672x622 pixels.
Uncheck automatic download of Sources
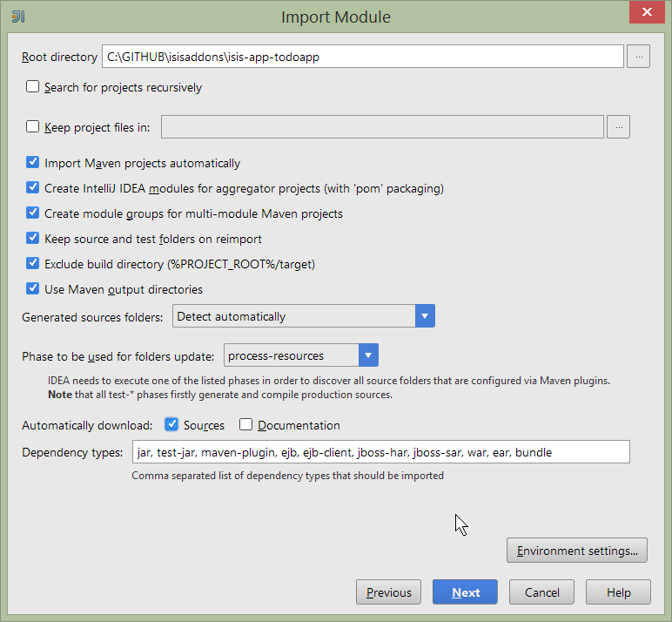172,425
